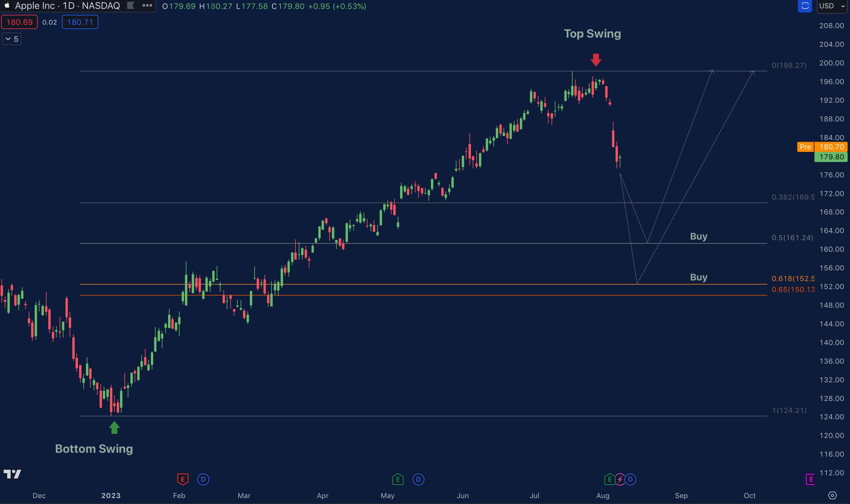Click the flag symbol icon beside NASDAQ
Screen dimensions: 850x504
click(x=130, y=5)
